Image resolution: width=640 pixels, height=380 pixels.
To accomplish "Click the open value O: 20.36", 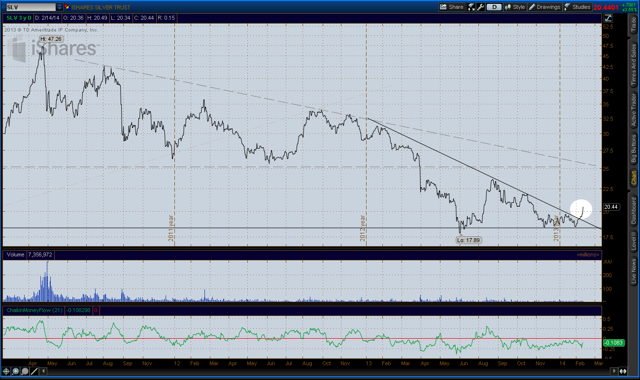I will (73, 18).
